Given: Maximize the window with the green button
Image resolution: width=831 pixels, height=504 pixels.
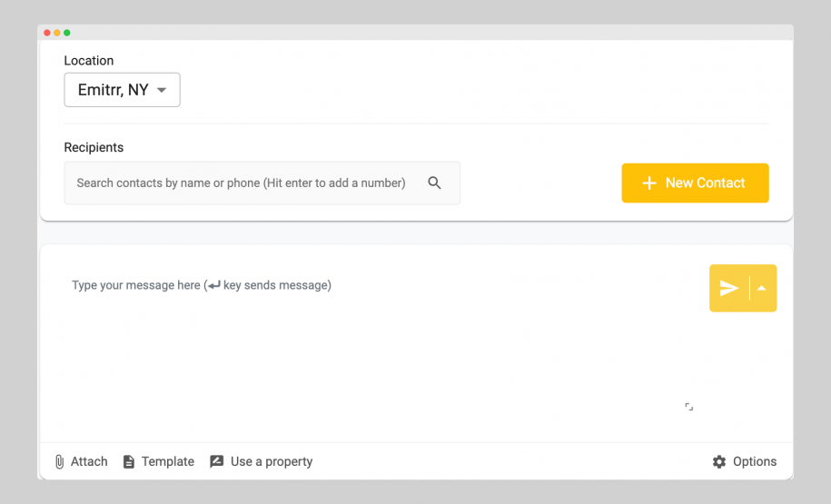Looking at the screenshot, I should tap(67, 33).
